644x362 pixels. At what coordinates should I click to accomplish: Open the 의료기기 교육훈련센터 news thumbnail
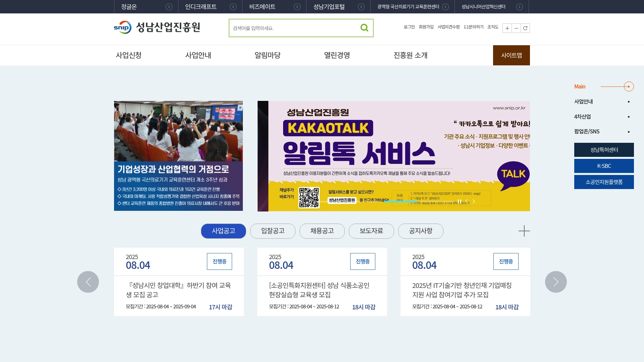[x=178, y=156]
